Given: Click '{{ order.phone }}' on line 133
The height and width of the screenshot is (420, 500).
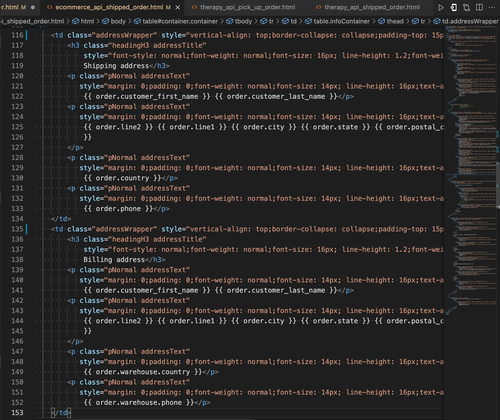Looking at the screenshot, I should 118,209.
